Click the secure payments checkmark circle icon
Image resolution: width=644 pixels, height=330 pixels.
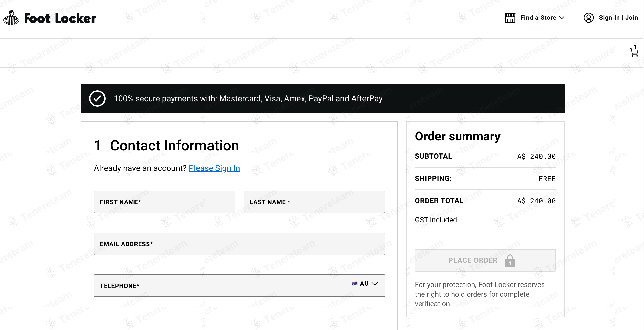(x=97, y=98)
